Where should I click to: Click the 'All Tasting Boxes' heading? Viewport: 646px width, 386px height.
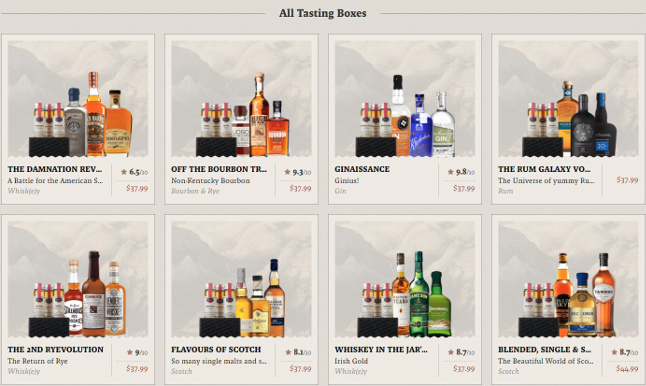tap(323, 13)
